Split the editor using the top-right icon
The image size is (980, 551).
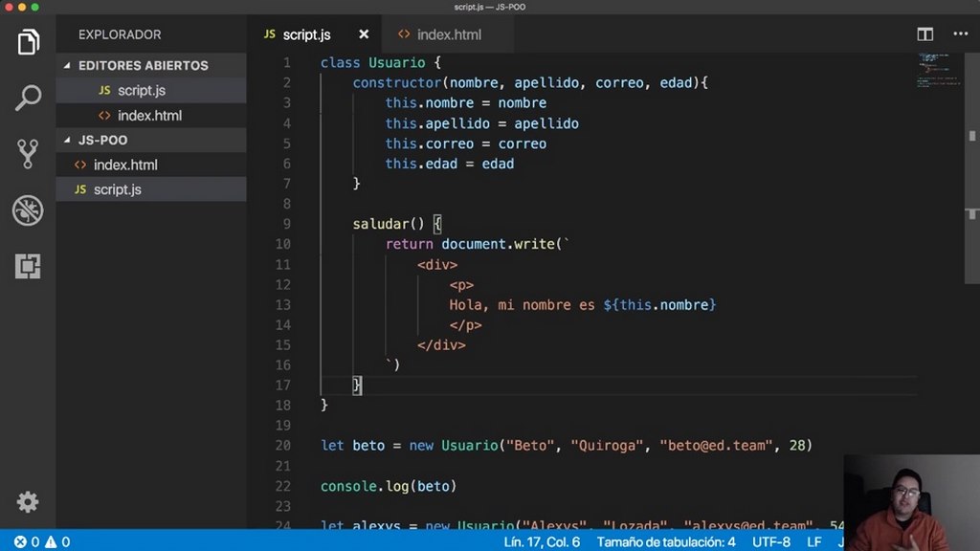coord(924,33)
